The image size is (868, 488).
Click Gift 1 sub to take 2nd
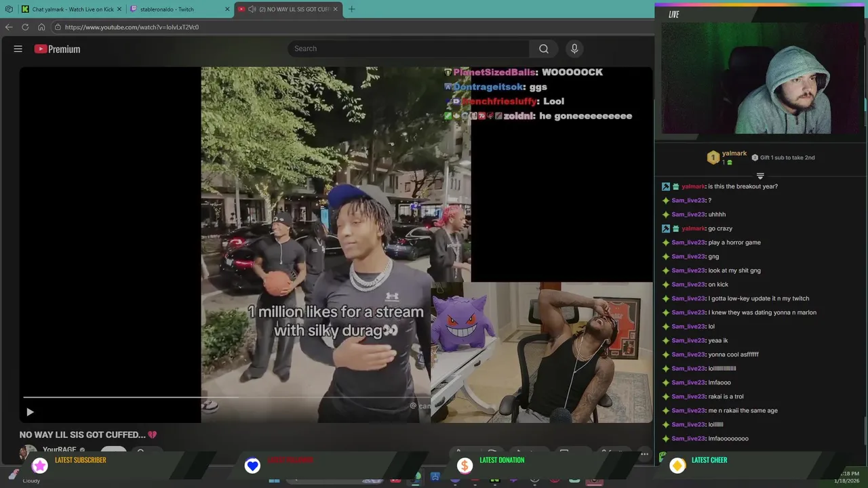(787, 157)
